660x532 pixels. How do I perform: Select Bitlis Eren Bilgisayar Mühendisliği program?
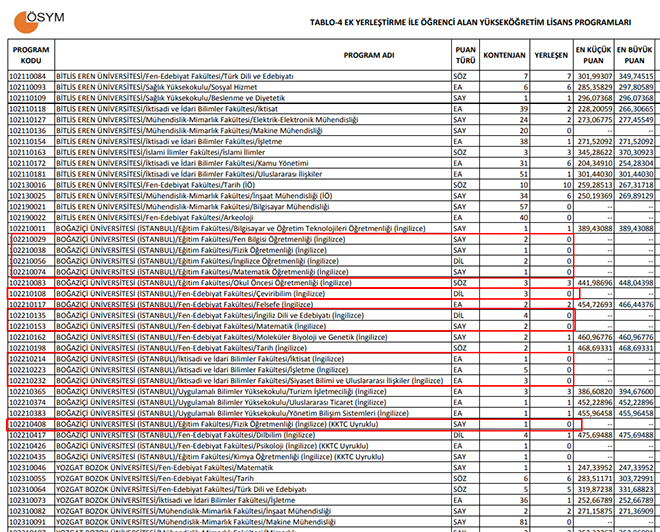click(x=192, y=207)
